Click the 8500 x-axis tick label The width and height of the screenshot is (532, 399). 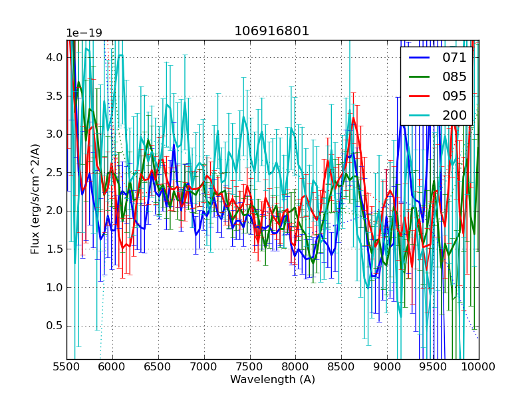(x=341, y=366)
